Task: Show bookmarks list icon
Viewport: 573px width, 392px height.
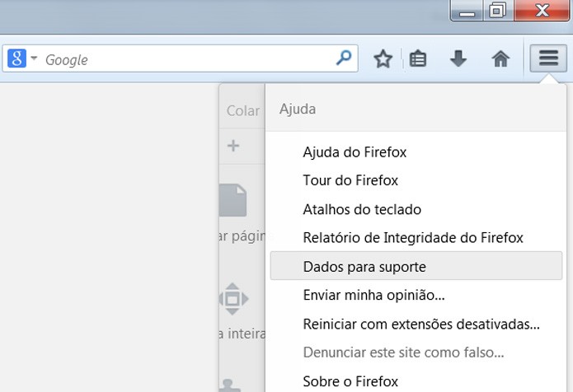Action: click(x=418, y=58)
